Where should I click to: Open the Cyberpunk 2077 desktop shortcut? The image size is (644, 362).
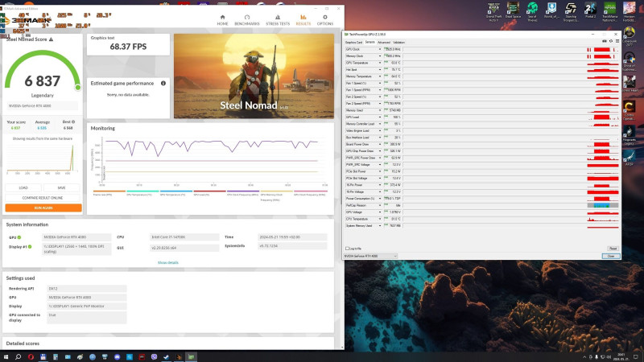tap(629, 36)
